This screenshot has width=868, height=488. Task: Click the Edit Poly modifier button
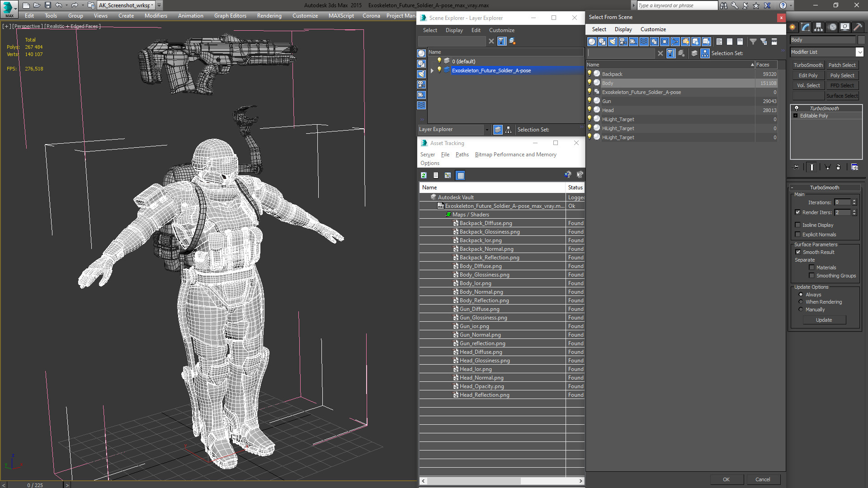point(808,75)
